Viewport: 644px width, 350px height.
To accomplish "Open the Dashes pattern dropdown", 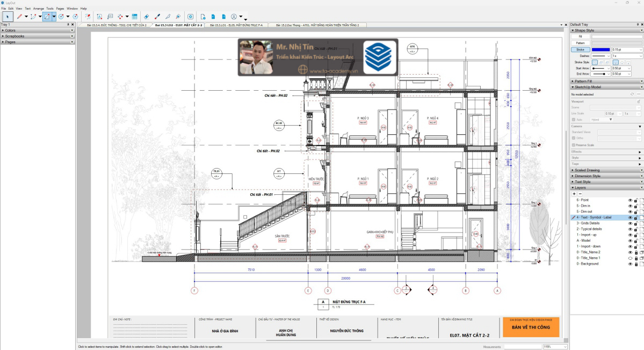I will pyautogui.click(x=601, y=56).
